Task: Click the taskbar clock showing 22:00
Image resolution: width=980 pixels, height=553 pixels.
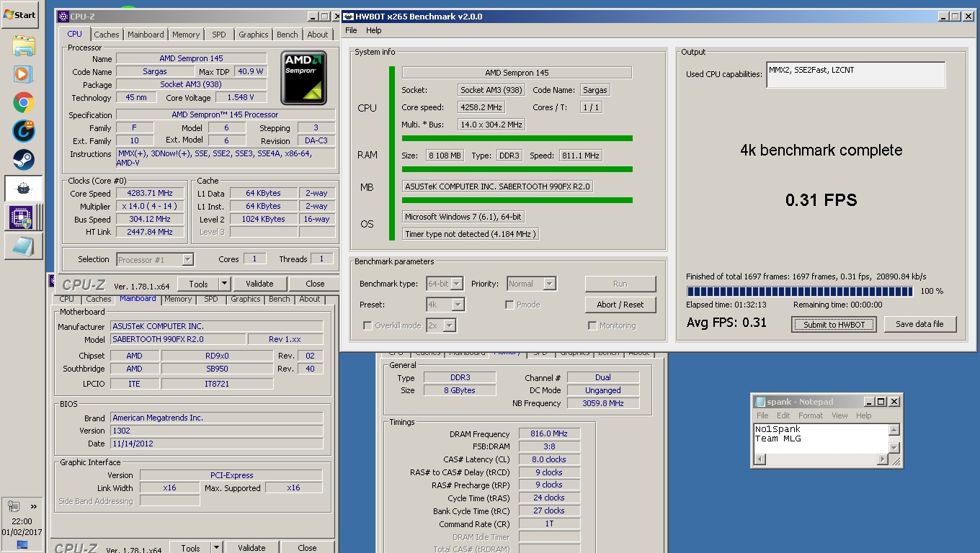Action: pos(22,521)
